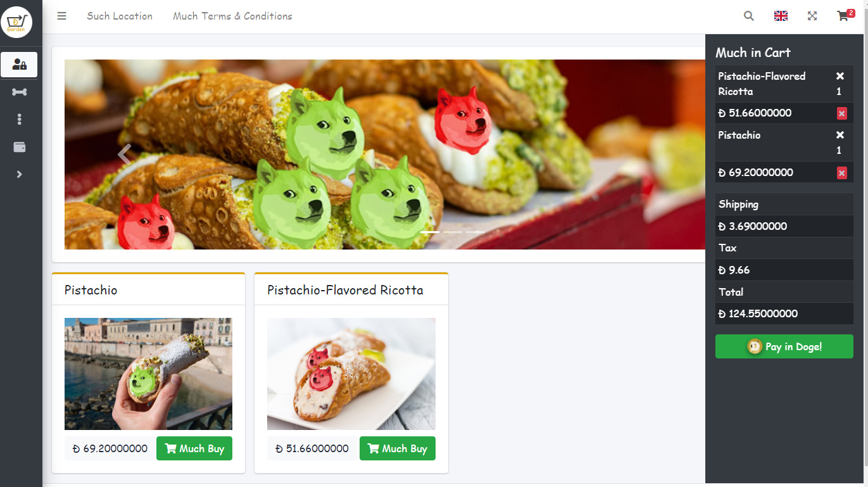
Task: Select the bone icon in sidebar
Action: 20,92
